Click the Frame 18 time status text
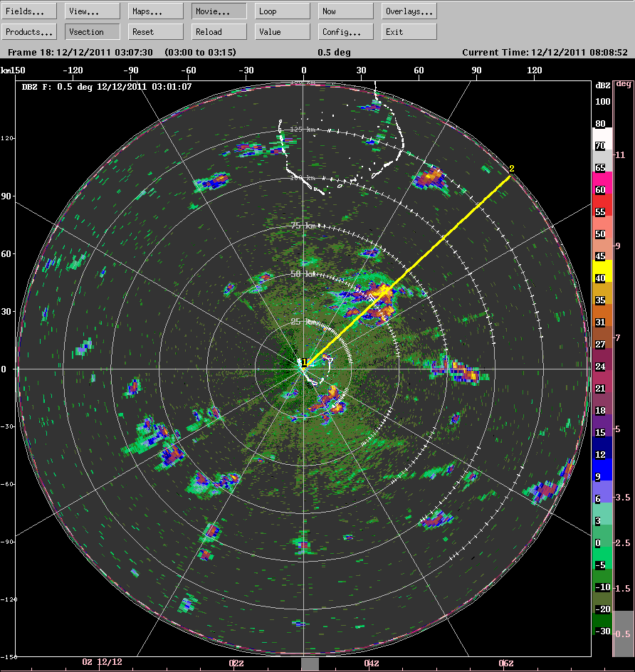 click(122, 52)
